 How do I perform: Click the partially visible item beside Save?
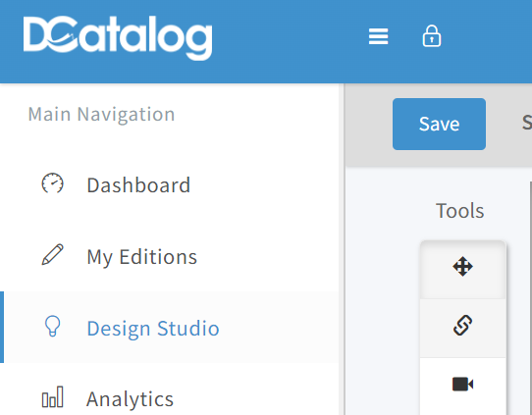527,123
